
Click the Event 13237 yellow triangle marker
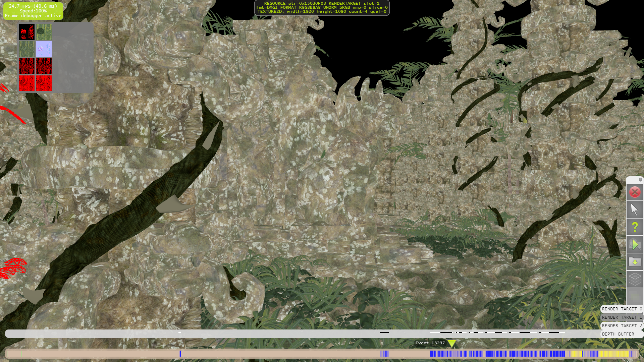[451, 344]
